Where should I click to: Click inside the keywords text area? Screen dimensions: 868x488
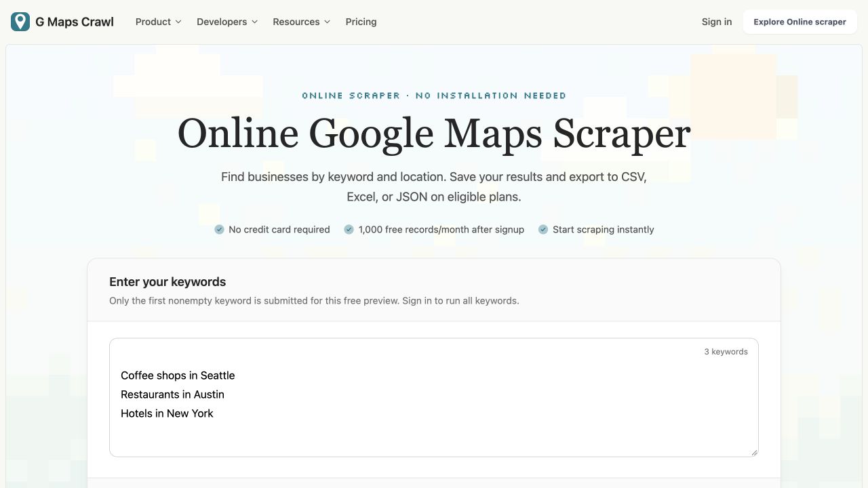pyautogui.click(x=434, y=397)
